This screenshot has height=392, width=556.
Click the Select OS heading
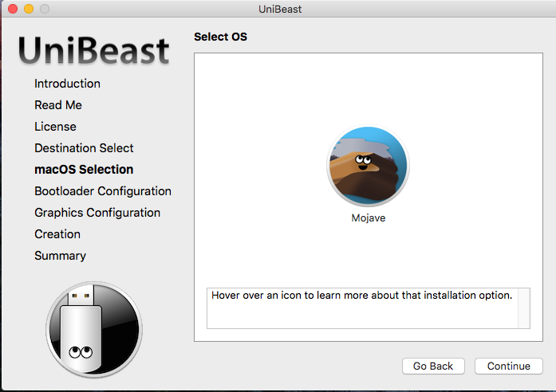pyautogui.click(x=220, y=37)
